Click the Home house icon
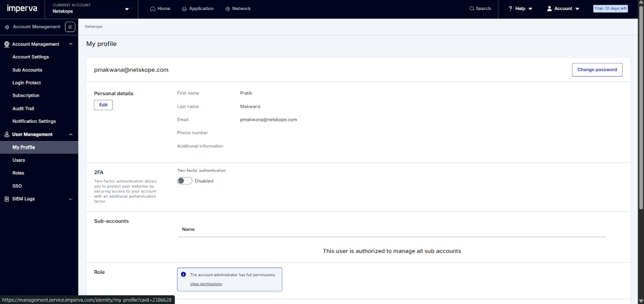644x304 pixels. click(x=153, y=9)
